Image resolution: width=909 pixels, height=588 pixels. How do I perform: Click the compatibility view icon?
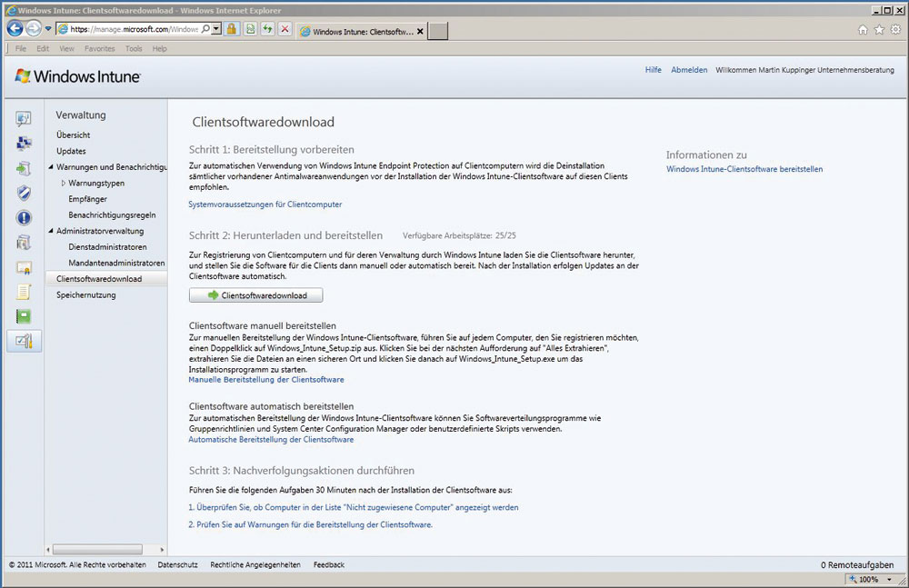pos(250,29)
